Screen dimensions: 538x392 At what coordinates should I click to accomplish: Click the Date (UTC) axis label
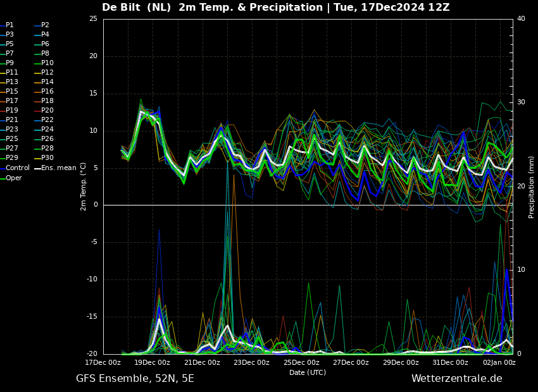[308, 372]
